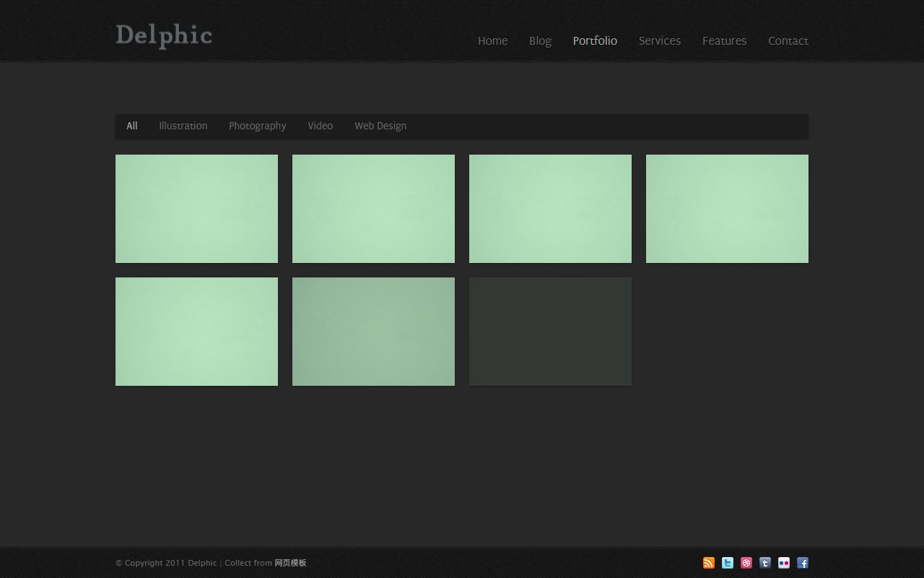924x578 pixels.
Task: Click the Copyright 2011 Delphic text
Action: [x=166, y=563]
